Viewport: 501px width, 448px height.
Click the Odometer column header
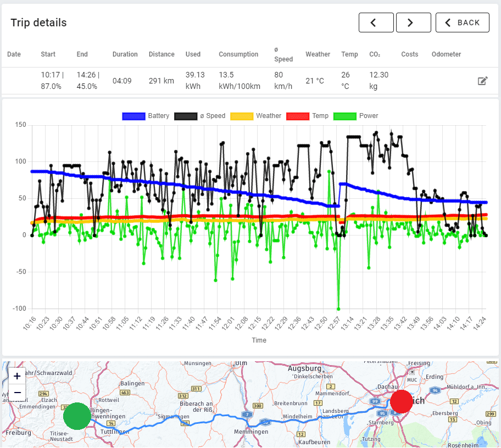[447, 54]
